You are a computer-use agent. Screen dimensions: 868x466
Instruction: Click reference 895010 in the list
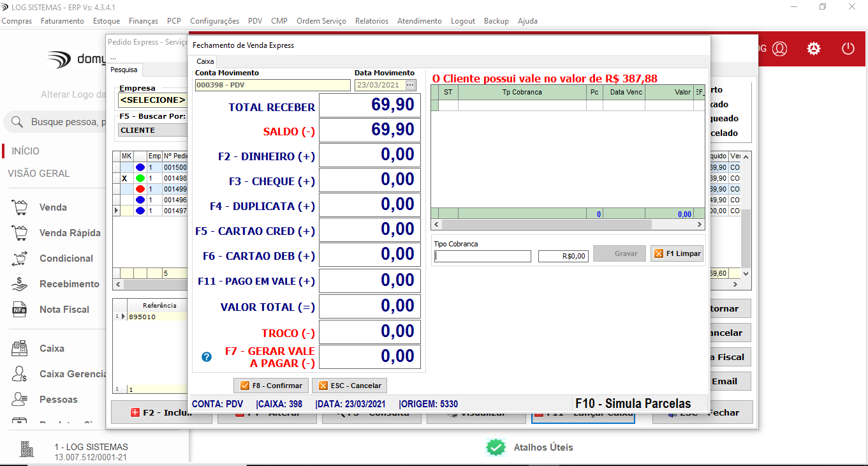pos(142,317)
